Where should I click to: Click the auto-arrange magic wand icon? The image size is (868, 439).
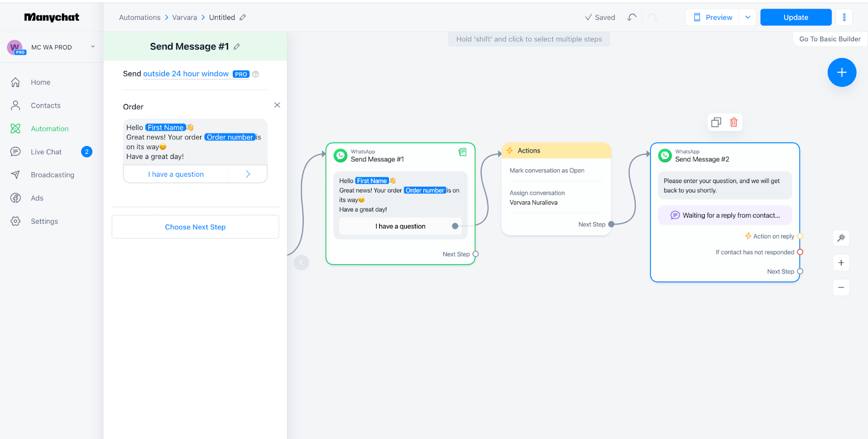coord(841,238)
